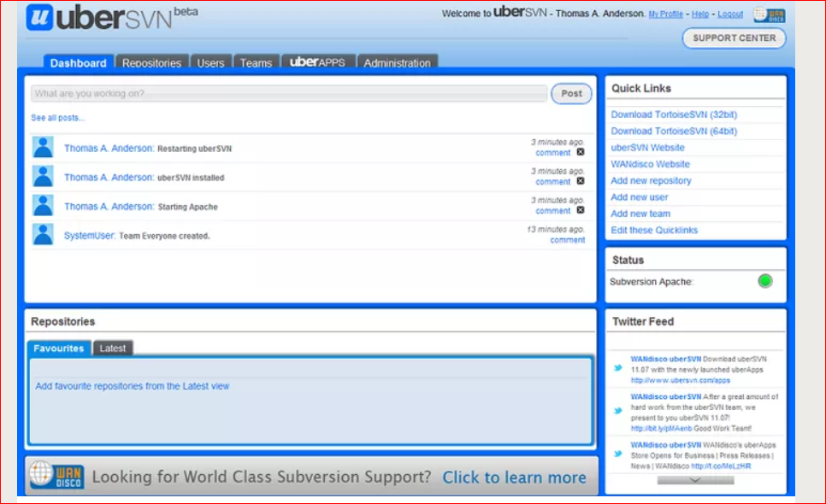Click 'Add new team' quick link

(x=640, y=214)
